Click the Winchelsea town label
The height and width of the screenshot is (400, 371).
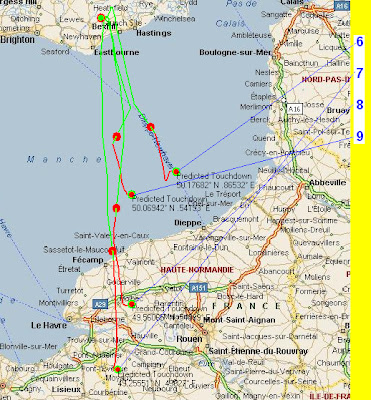(175, 19)
